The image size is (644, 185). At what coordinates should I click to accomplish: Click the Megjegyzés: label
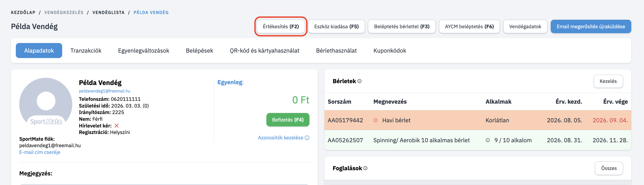[x=36, y=173]
